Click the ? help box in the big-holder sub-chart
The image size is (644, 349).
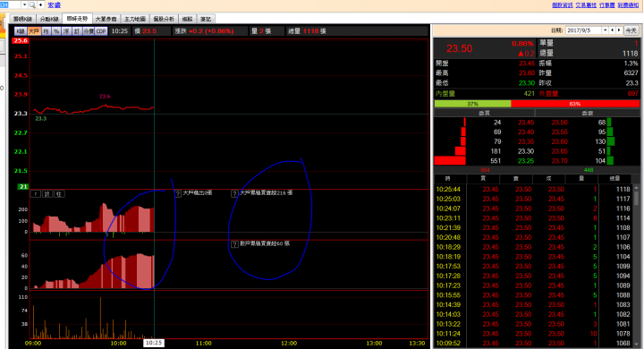(x=36, y=194)
